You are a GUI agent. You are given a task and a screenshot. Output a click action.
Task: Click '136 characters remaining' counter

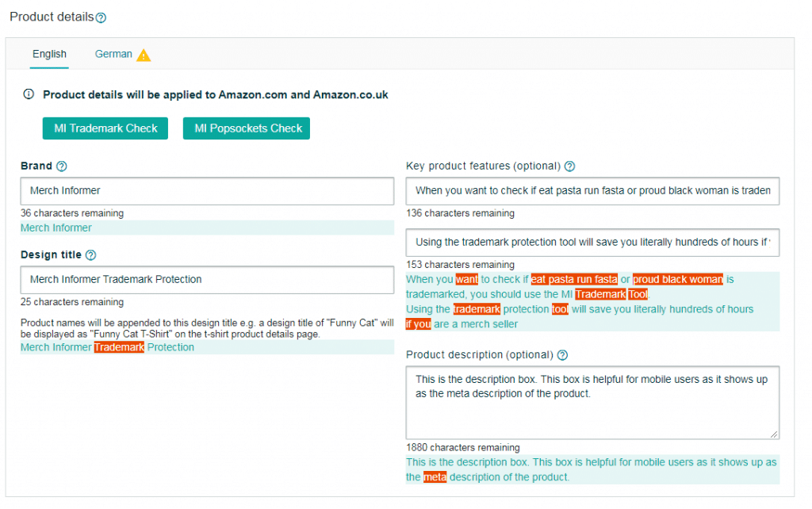pyautogui.click(x=461, y=213)
